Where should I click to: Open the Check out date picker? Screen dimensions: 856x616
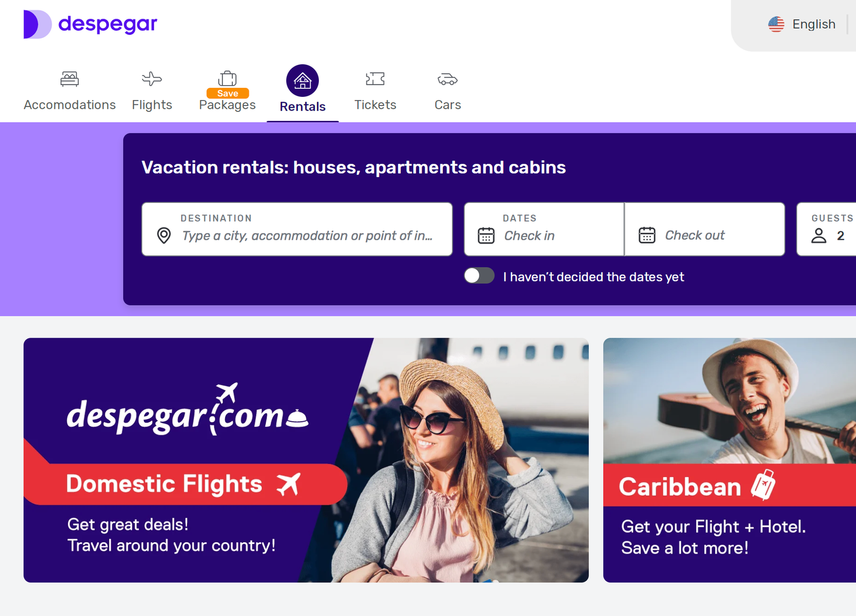coord(705,229)
